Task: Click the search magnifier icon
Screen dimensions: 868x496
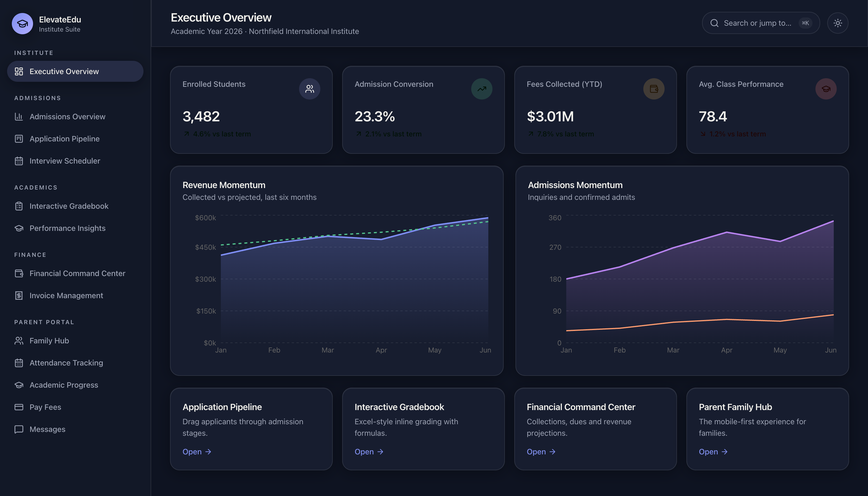Action: [714, 23]
